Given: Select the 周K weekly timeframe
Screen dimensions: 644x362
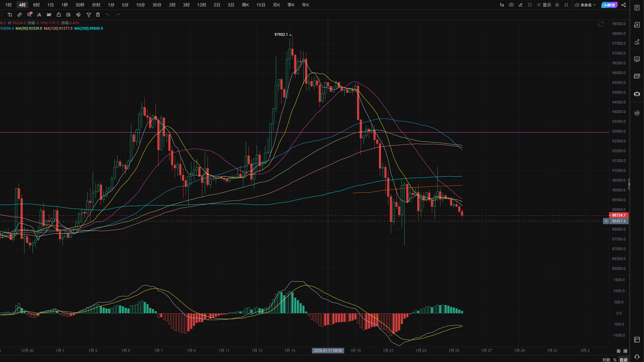Looking at the screenshot, I should [x=245, y=5].
